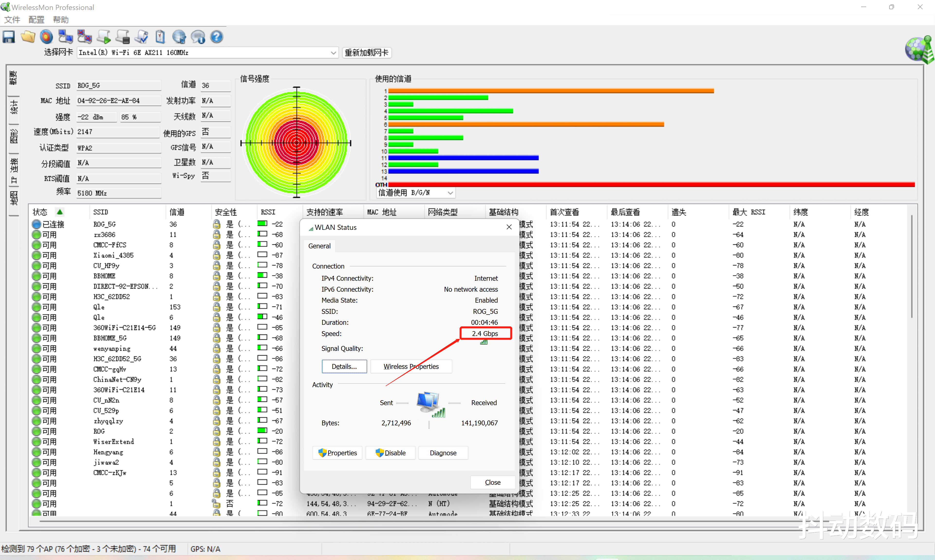The height and width of the screenshot is (560, 935).
Task: Stop logging with black square scroll icon
Action: click(x=123, y=37)
